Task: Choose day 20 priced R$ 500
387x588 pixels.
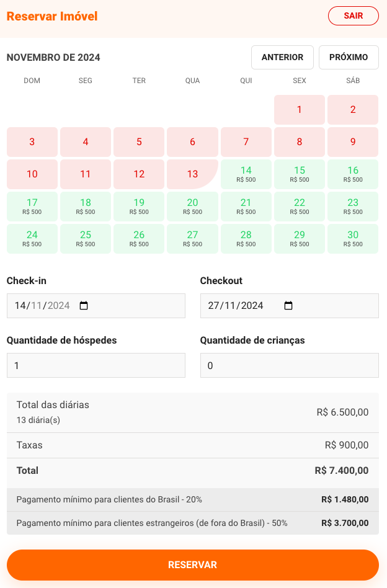Action: tap(192, 207)
